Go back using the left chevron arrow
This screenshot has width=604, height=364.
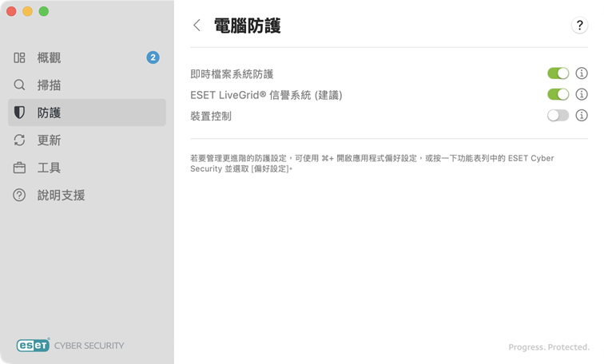(x=197, y=26)
